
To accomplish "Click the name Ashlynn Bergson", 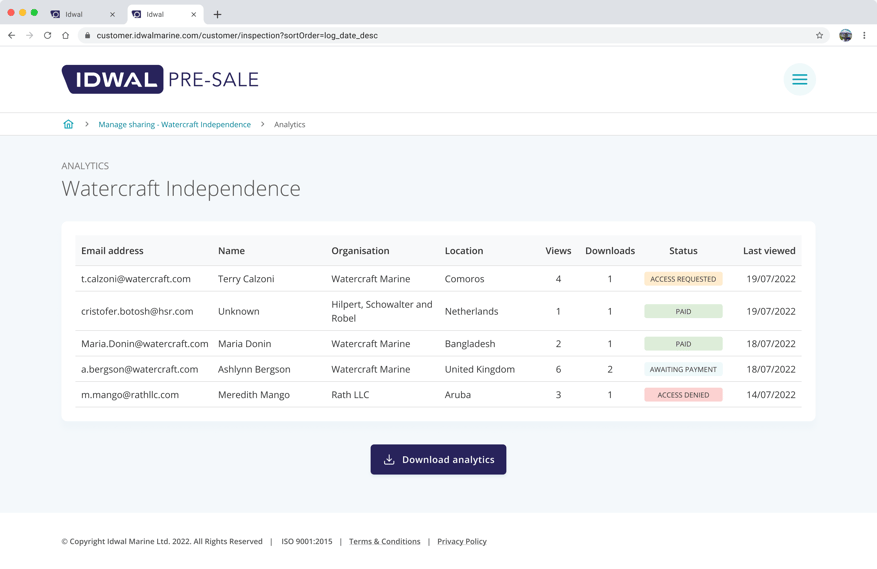I will tap(254, 369).
